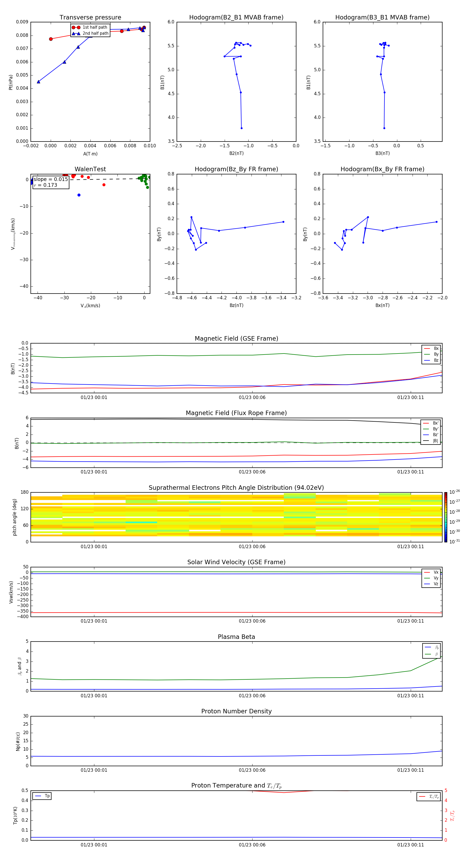Click 'pitch angle (deg)' y-axis label
Image resolution: width=473 pixels, height=868 pixels.
pos(14,517)
